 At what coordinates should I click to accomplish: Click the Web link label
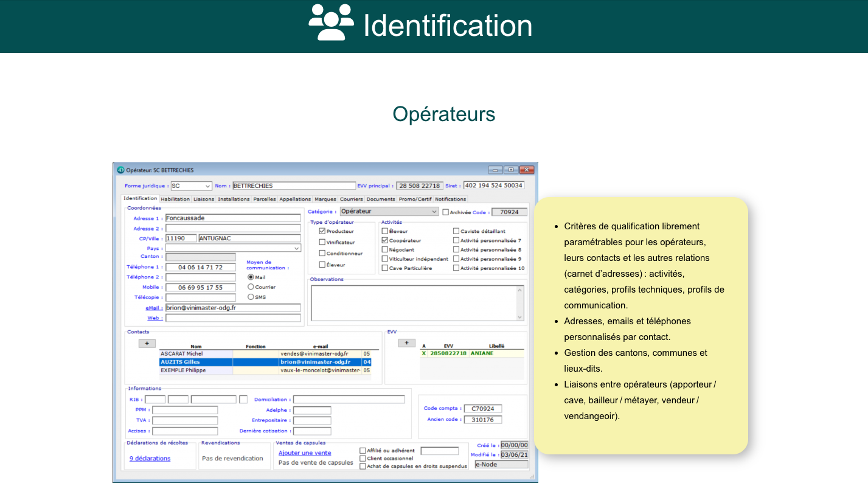coord(155,318)
